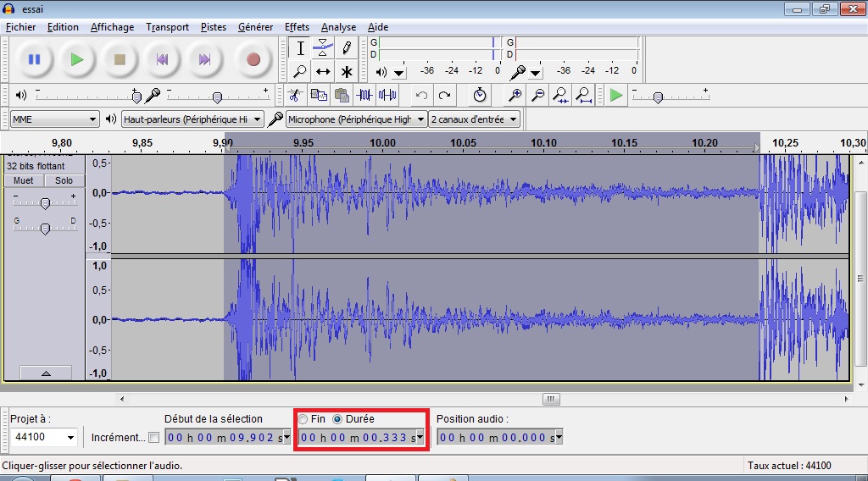868x481 pixels.
Task: Stop playback with the Stop button
Action: tap(120, 59)
